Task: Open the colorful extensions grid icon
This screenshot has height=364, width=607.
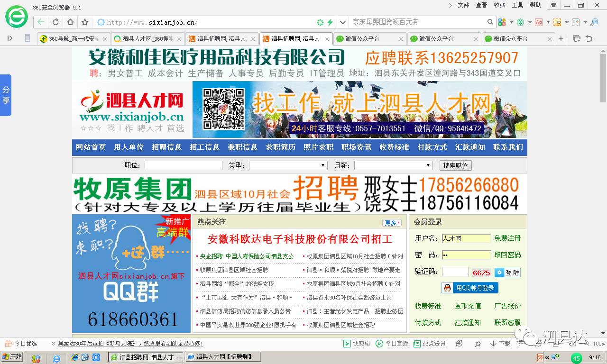Action: 502,22
